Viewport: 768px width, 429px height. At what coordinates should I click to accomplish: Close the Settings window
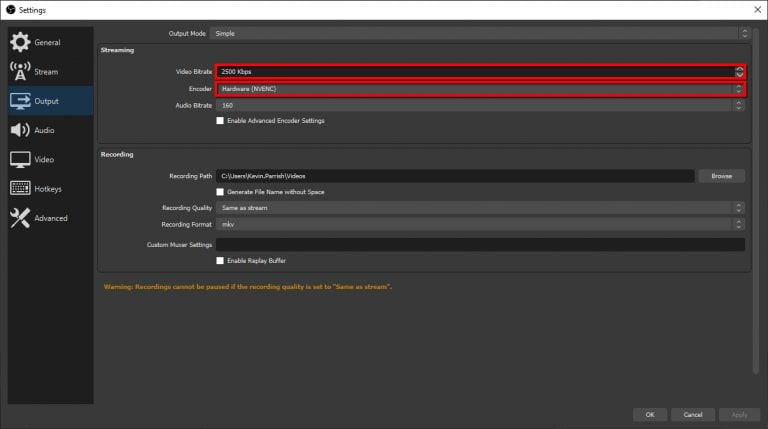757,10
